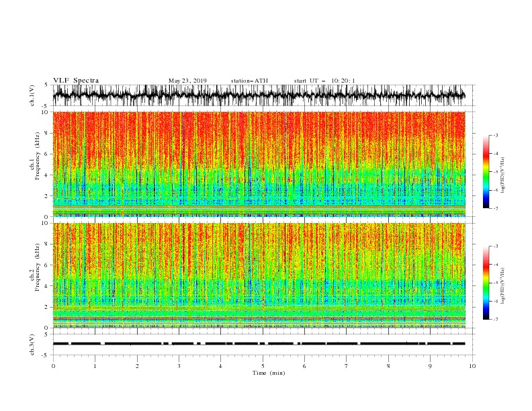
Task: Click the ch.3(V) axis "5" tick label
Action: [x=47, y=334]
